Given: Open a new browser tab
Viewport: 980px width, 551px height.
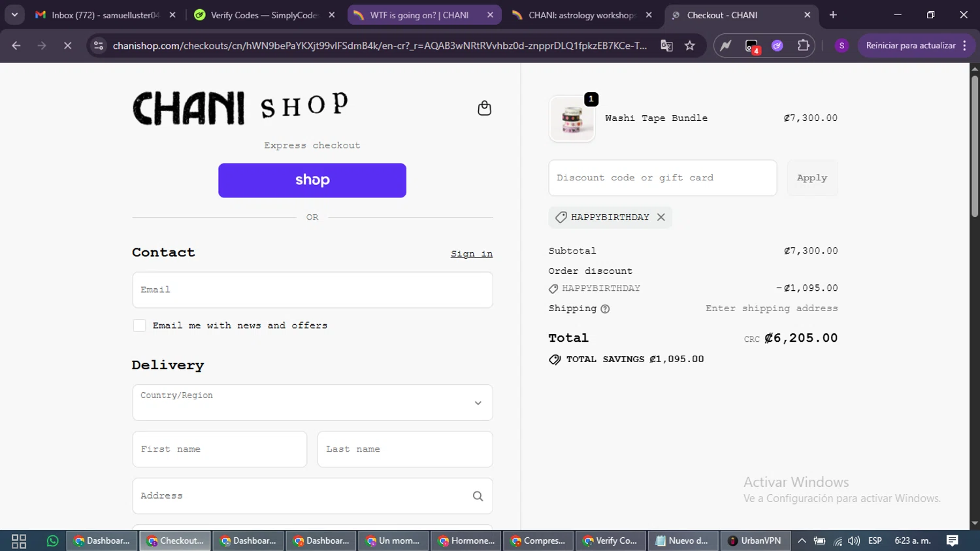Looking at the screenshot, I should [833, 14].
